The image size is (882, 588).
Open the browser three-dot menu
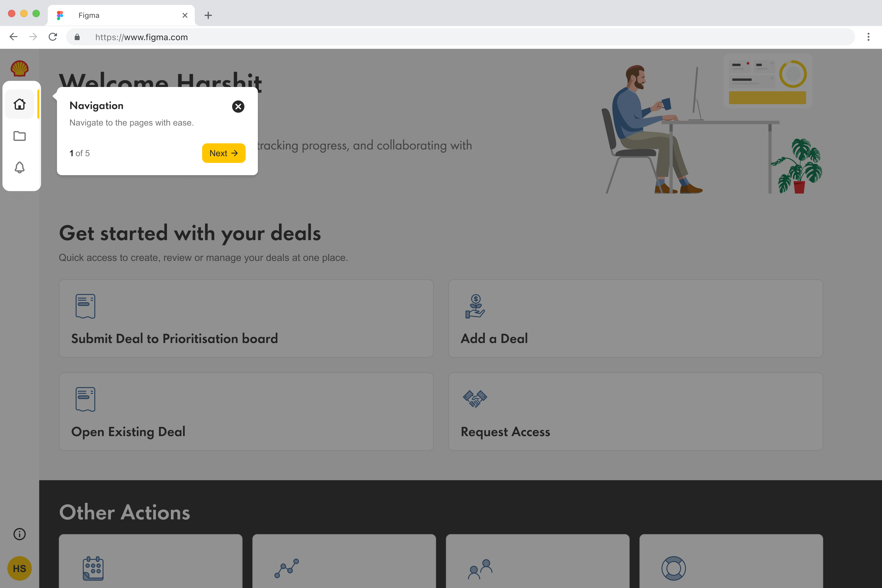point(869,37)
